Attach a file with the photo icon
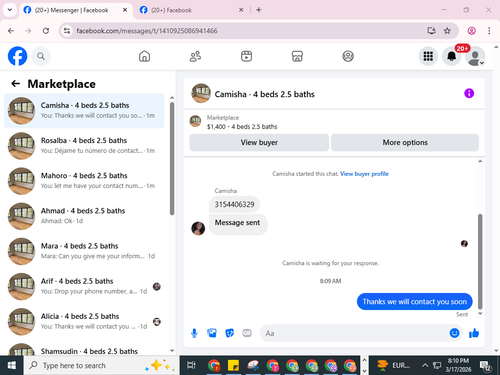The height and width of the screenshot is (375, 500). [x=212, y=333]
